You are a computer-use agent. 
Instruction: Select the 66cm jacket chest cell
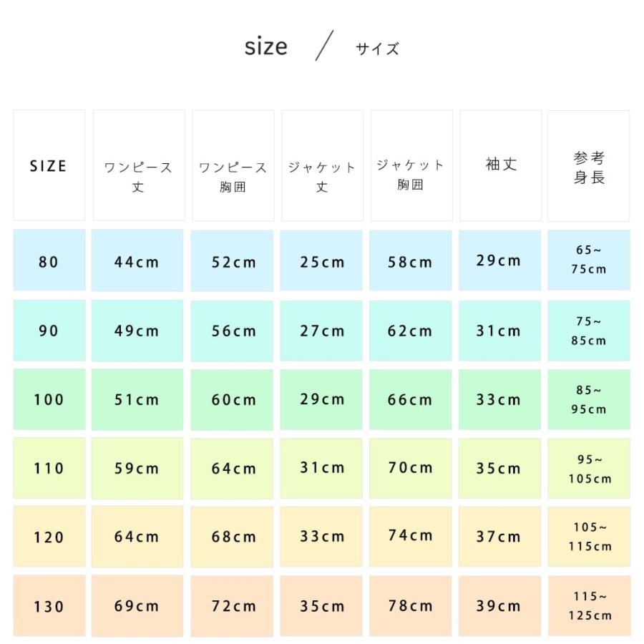coord(411,399)
